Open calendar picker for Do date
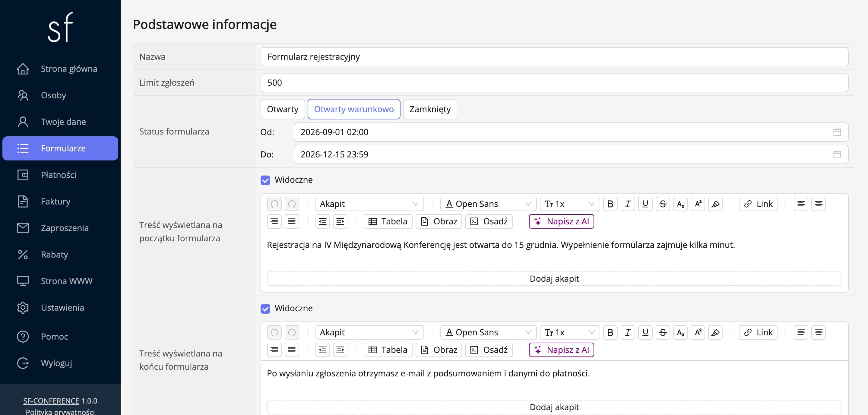The height and width of the screenshot is (415, 868). [x=837, y=154]
